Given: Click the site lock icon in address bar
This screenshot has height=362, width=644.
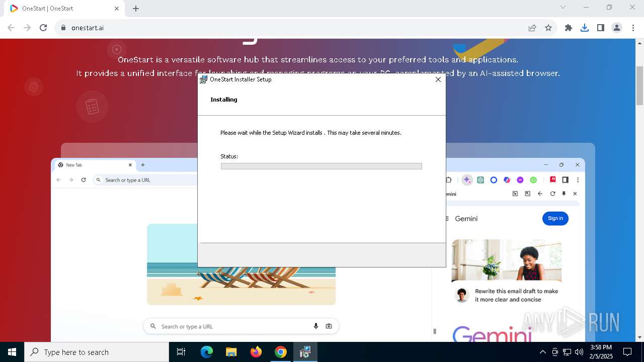Looking at the screenshot, I should [x=63, y=28].
